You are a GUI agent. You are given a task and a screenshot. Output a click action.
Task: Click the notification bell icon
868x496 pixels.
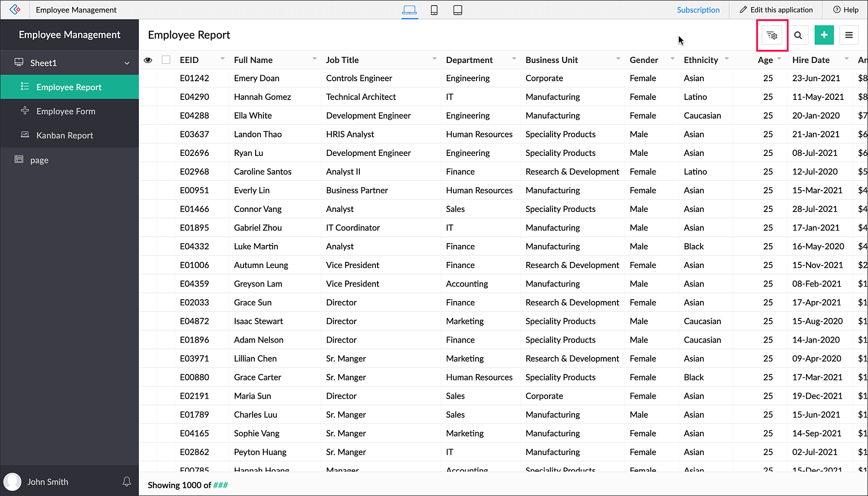click(x=127, y=481)
